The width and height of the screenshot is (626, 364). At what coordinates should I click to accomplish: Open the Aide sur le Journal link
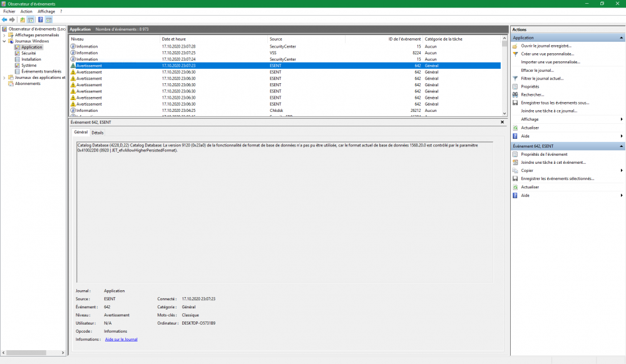pyautogui.click(x=121, y=339)
